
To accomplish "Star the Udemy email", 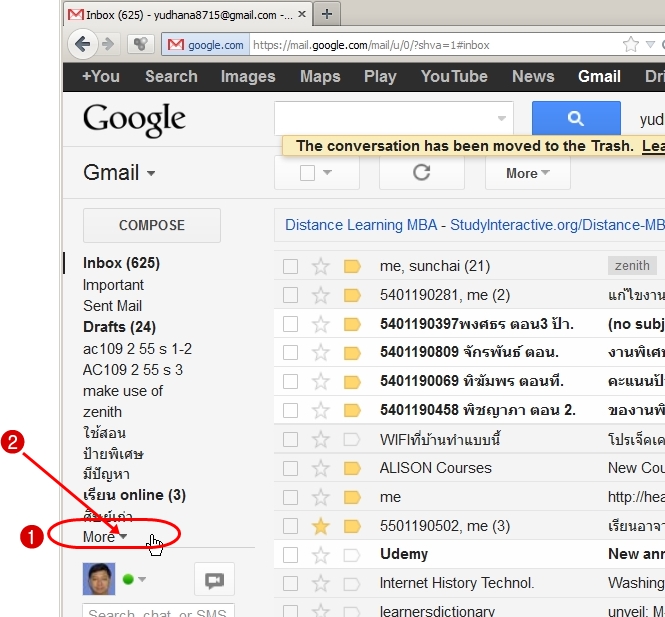I will pos(321,555).
